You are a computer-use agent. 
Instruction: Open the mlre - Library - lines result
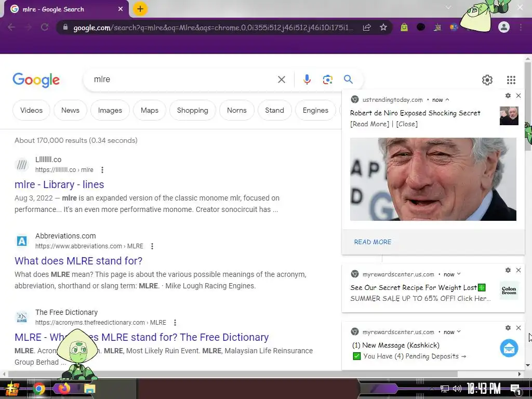(x=59, y=184)
